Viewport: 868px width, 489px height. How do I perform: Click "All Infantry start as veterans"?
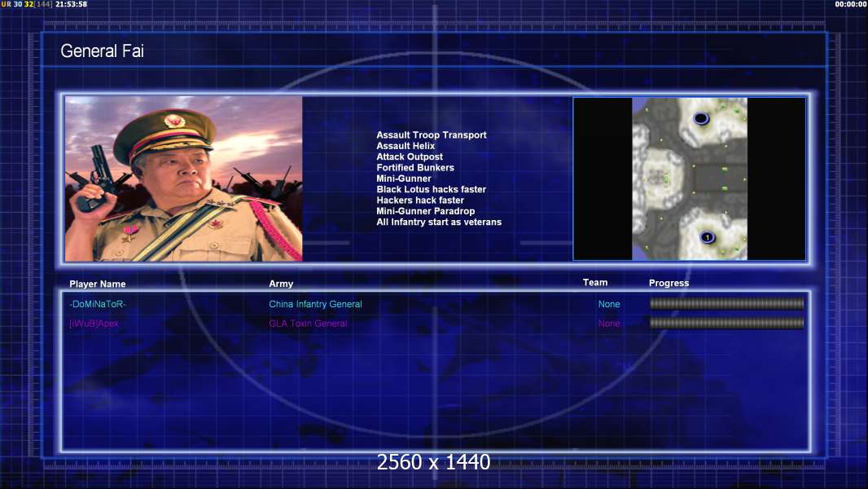(x=439, y=222)
